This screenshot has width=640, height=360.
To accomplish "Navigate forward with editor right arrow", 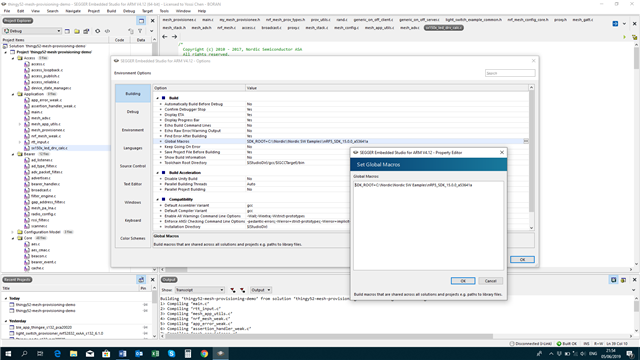I will (x=174, y=37).
